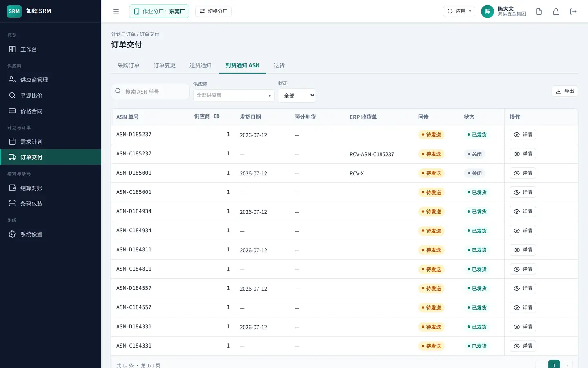Viewport: 588px width, 368px height.
Task: Open 结算对账 in sidebar
Action: (x=51, y=188)
